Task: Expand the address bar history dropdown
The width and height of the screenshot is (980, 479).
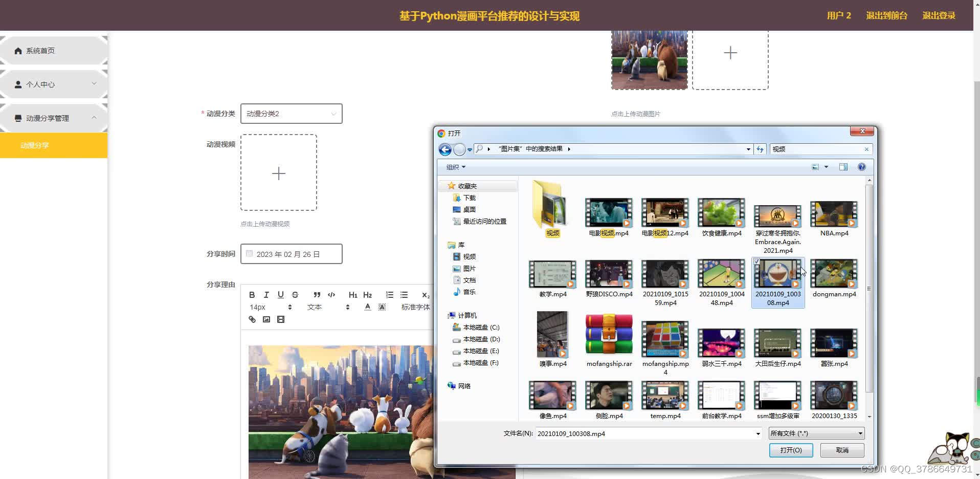Action: click(x=748, y=149)
